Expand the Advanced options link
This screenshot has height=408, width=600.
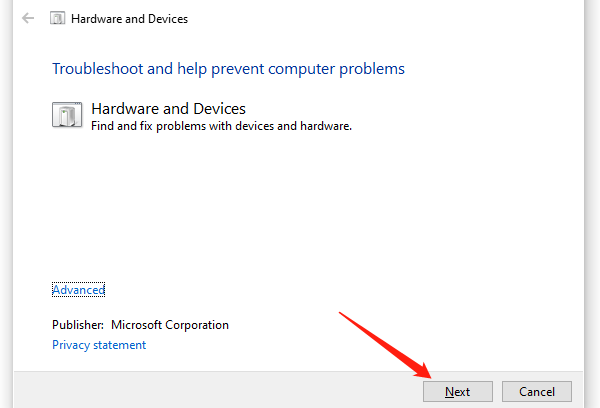pos(78,290)
